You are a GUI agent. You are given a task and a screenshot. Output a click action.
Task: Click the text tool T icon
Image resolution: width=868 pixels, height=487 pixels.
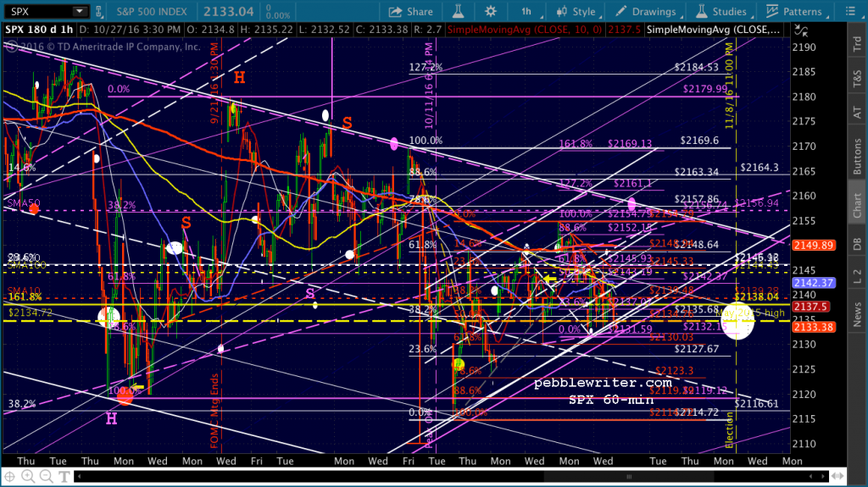[64, 476]
